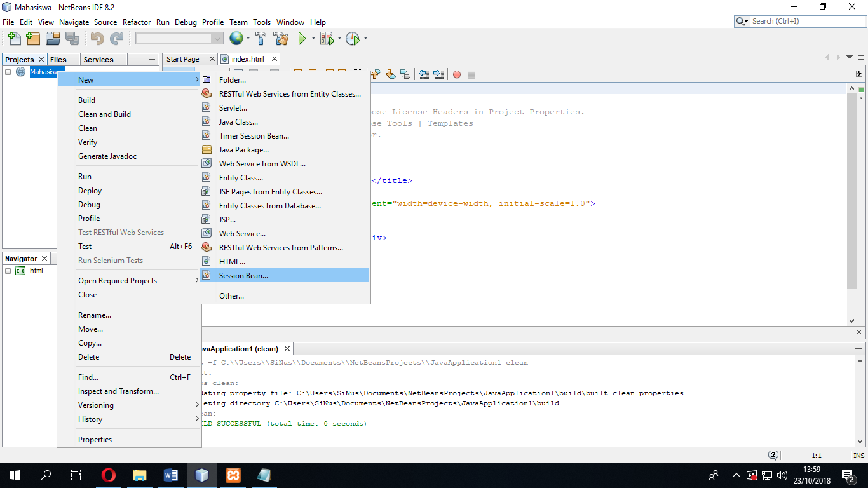Save all files with the Save All icon
This screenshot has width=868, height=488.
point(72,39)
